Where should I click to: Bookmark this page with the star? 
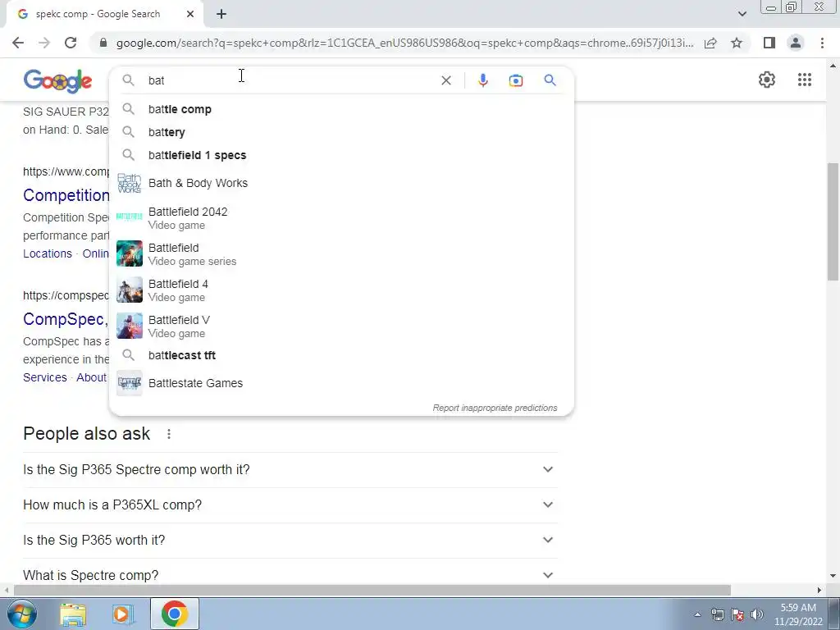[737, 43]
